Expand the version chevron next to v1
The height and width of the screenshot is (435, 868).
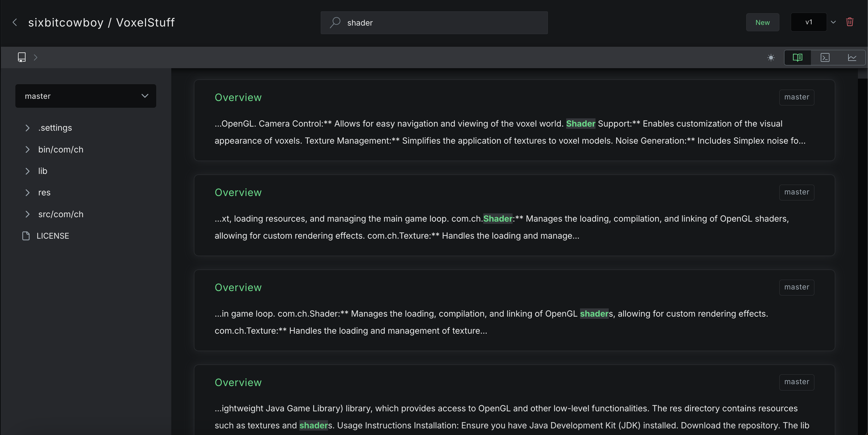pyautogui.click(x=833, y=22)
